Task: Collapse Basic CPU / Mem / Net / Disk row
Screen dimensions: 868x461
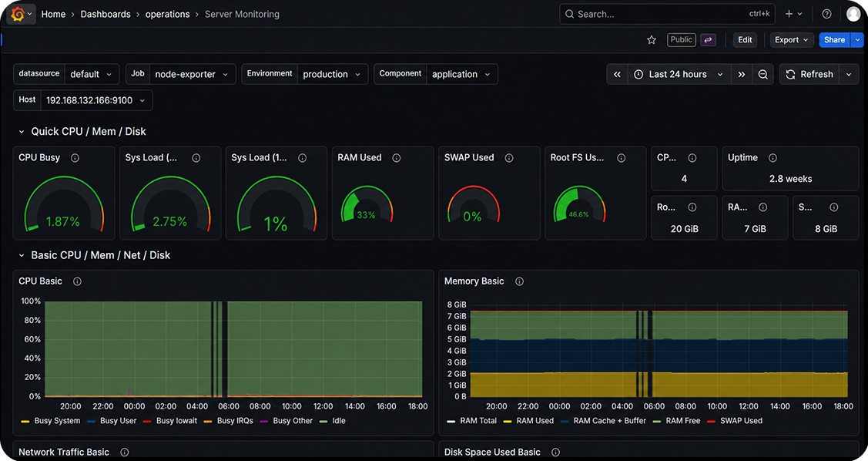Action: tap(22, 255)
